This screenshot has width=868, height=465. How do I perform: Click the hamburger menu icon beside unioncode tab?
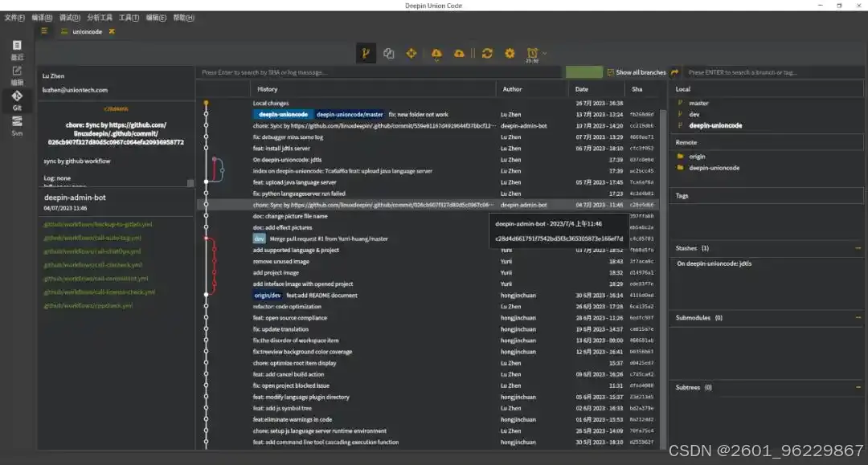(x=44, y=31)
